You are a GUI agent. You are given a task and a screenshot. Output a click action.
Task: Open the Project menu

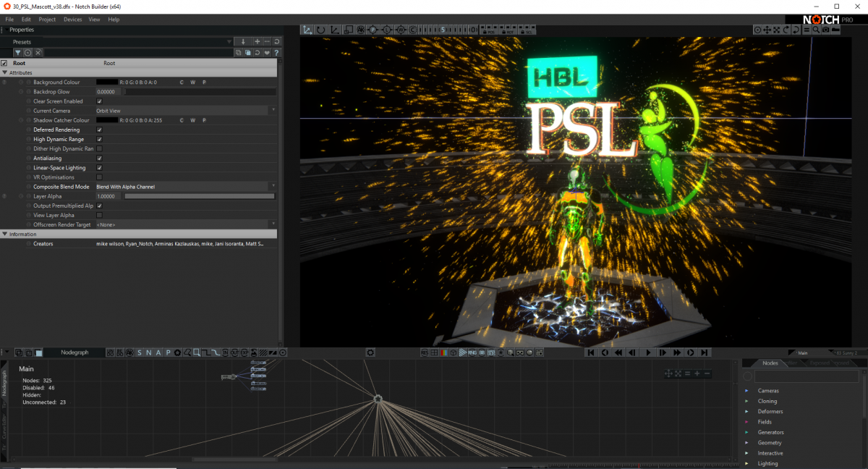(47, 20)
